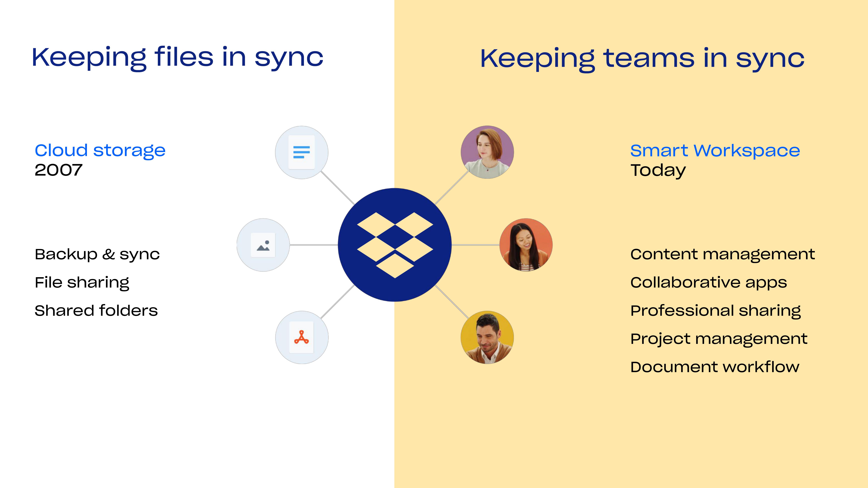Select the text document file icon
The image size is (868, 488).
click(302, 152)
